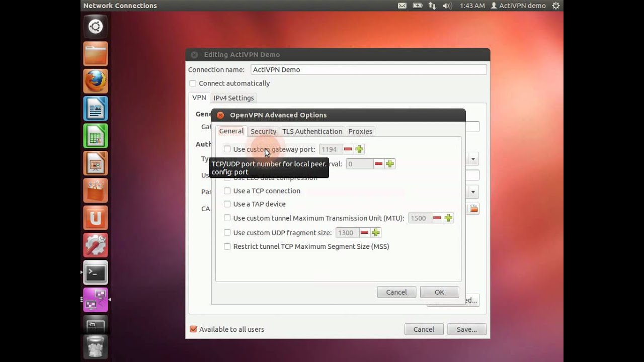This screenshot has height=362, width=644.
Task: Increase UDP fragment size with plus
Action: point(375,233)
